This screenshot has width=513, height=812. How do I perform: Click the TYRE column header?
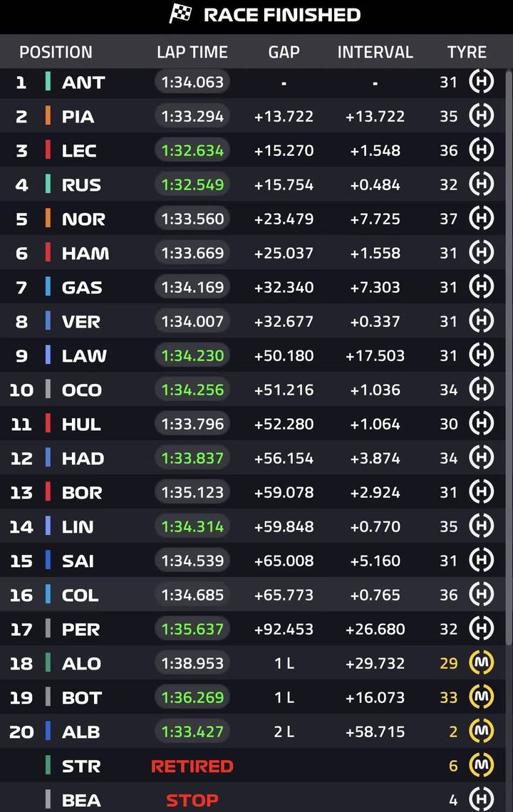[467, 52]
